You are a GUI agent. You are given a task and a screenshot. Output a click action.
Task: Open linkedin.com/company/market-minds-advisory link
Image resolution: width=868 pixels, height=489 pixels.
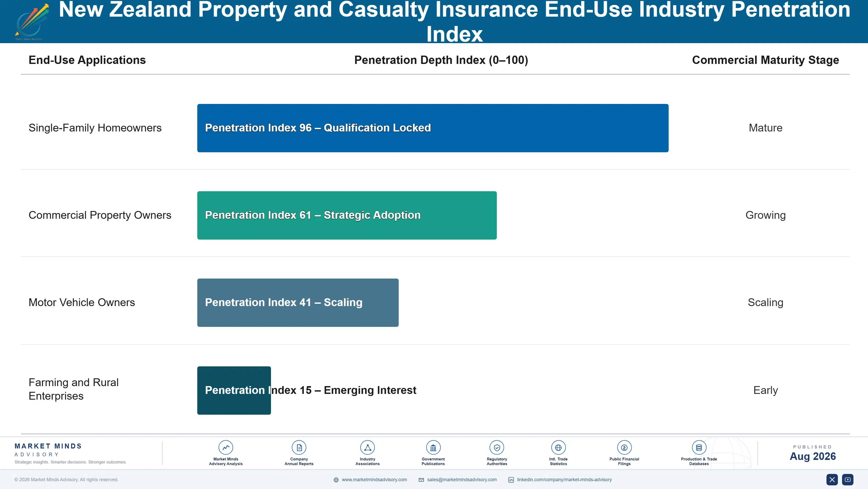pos(564,480)
